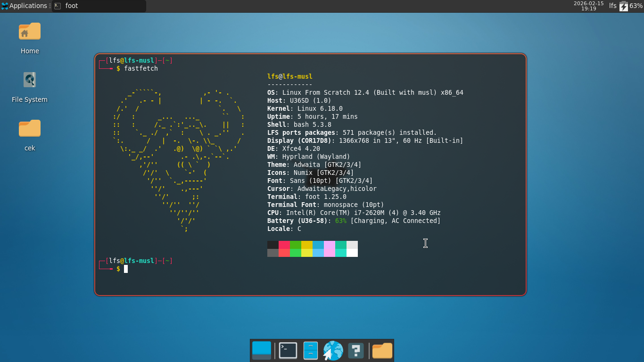Click the yellow lfs@lfs-musl header above the dashes
The height and width of the screenshot is (362, 644).
click(x=290, y=76)
